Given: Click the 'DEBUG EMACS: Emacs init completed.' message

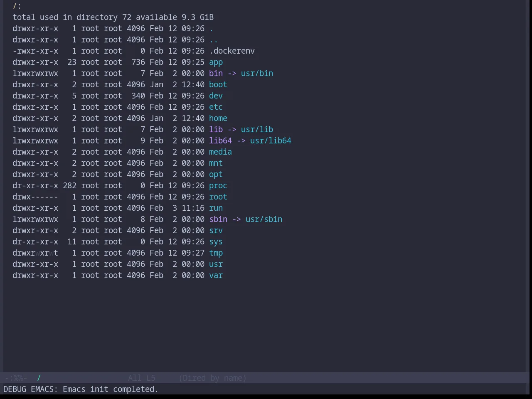Looking at the screenshot, I should 81,389.
